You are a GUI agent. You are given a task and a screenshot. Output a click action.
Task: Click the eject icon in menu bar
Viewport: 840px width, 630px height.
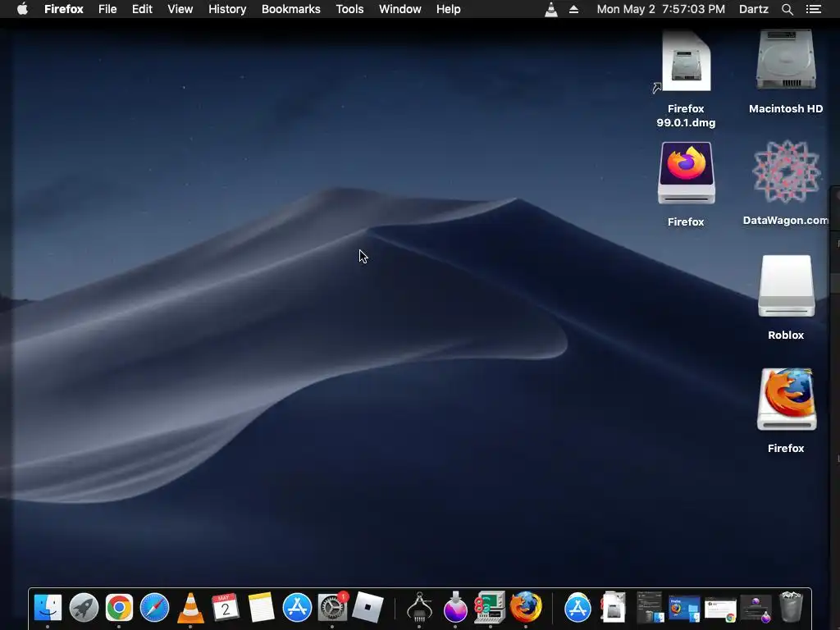[x=573, y=9]
